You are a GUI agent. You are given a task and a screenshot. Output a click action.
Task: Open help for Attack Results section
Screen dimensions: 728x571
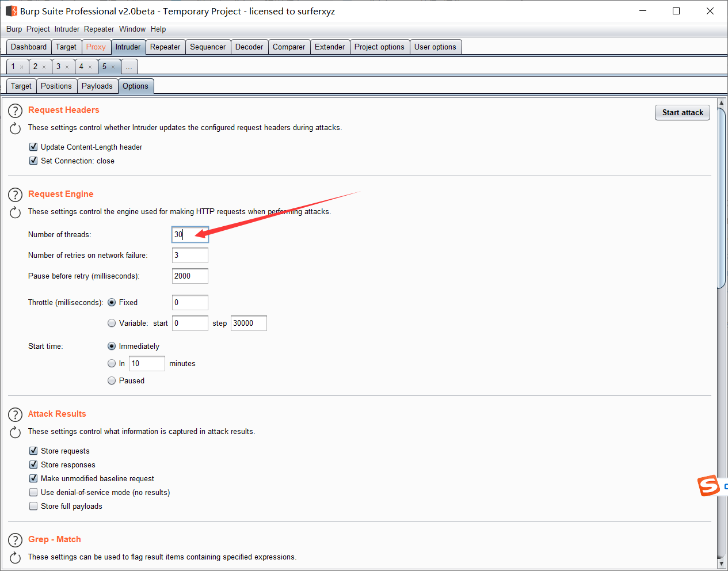tap(16, 414)
